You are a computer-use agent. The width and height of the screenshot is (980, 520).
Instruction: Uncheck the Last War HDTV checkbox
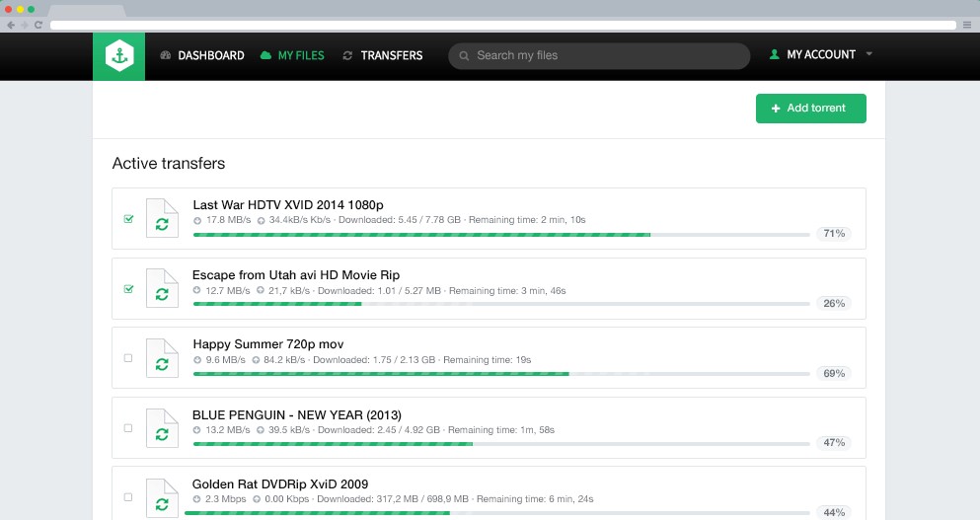coord(128,219)
